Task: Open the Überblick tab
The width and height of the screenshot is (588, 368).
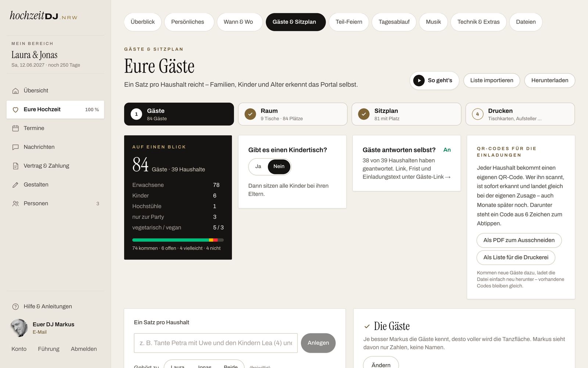Action: (x=143, y=22)
